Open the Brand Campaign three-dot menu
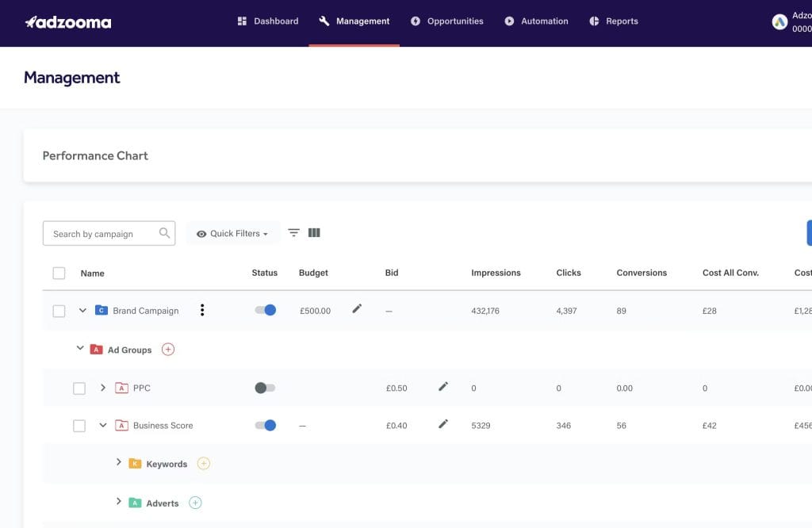 tap(202, 309)
